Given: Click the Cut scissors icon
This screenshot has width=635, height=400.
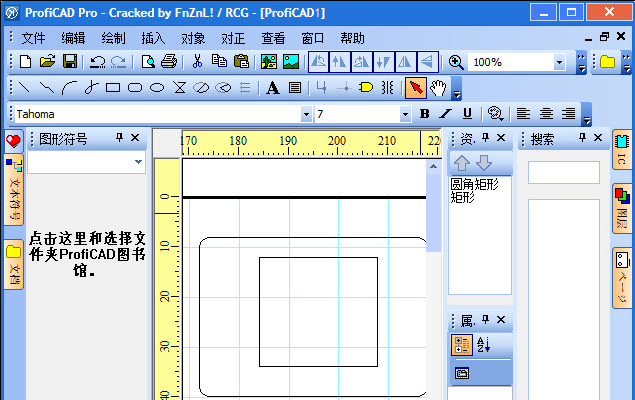Looking at the screenshot, I should [198, 62].
